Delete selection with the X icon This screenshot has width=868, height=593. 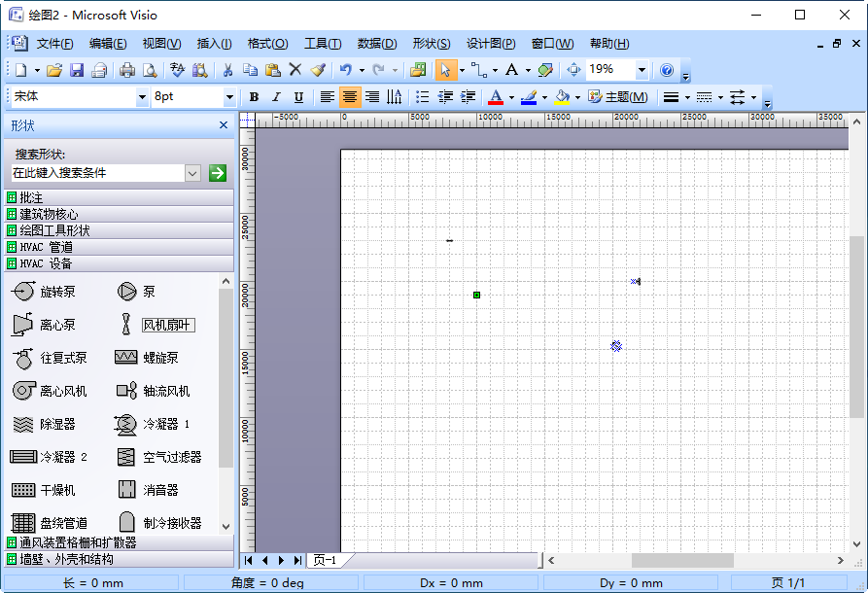pos(295,70)
